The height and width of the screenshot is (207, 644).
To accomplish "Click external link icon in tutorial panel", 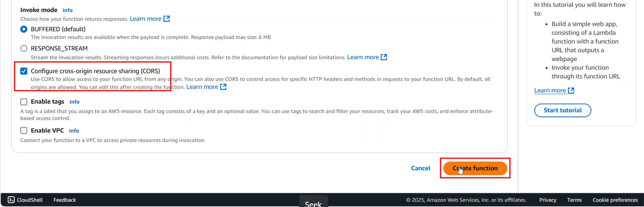I will point(571,91).
